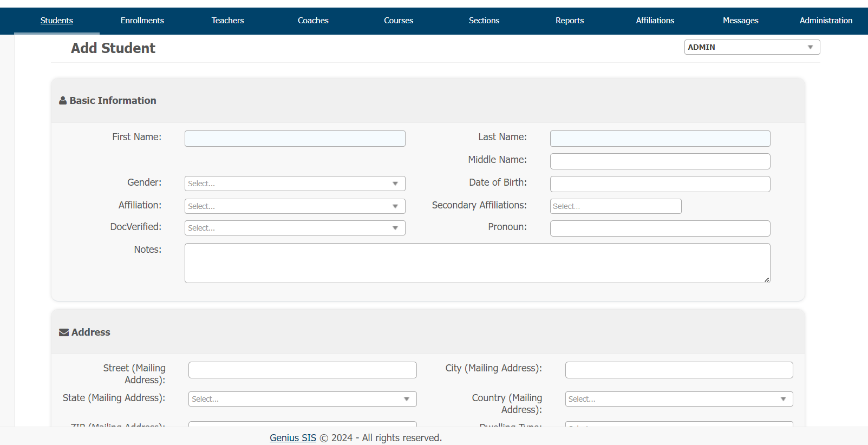Expand the Affiliation dropdown
This screenshot has width=868, height=445.
pos(295,206)
